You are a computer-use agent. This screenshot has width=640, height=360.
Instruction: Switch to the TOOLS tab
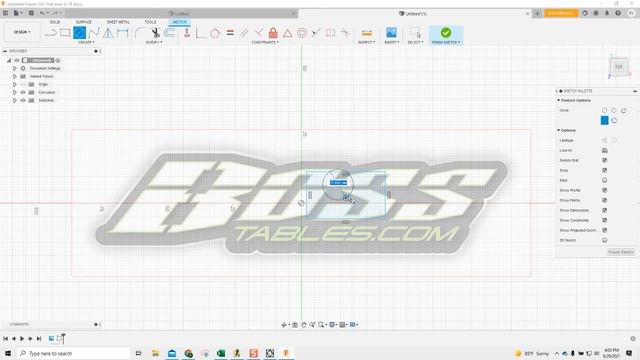[150, 22]
